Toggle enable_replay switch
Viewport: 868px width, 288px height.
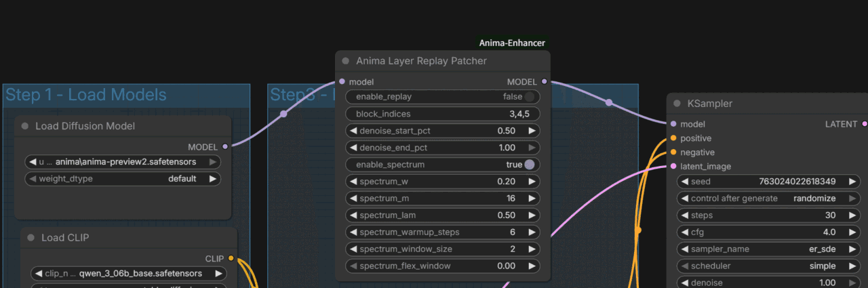coord(530,97)
